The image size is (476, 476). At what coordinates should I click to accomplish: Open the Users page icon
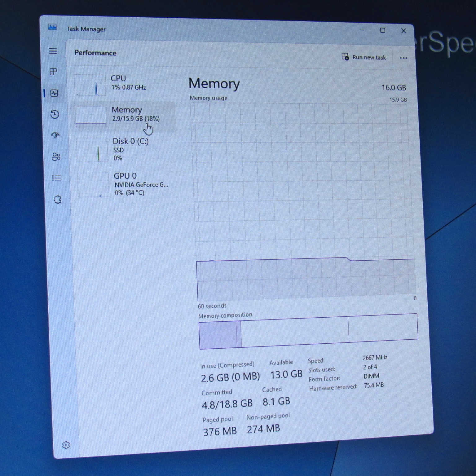[56, 157]
